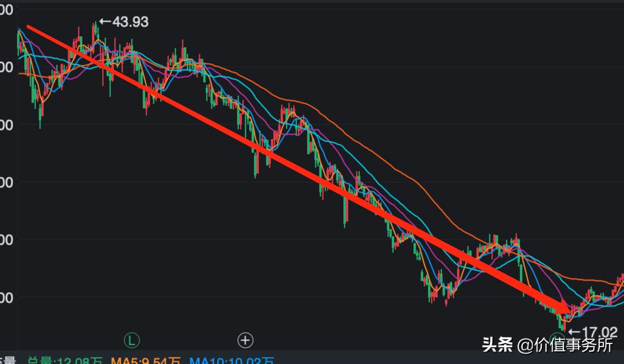Click the volume panel label at bottom-left
The height and width of the screenshot is (364, 624).
(x=8, y=360)
